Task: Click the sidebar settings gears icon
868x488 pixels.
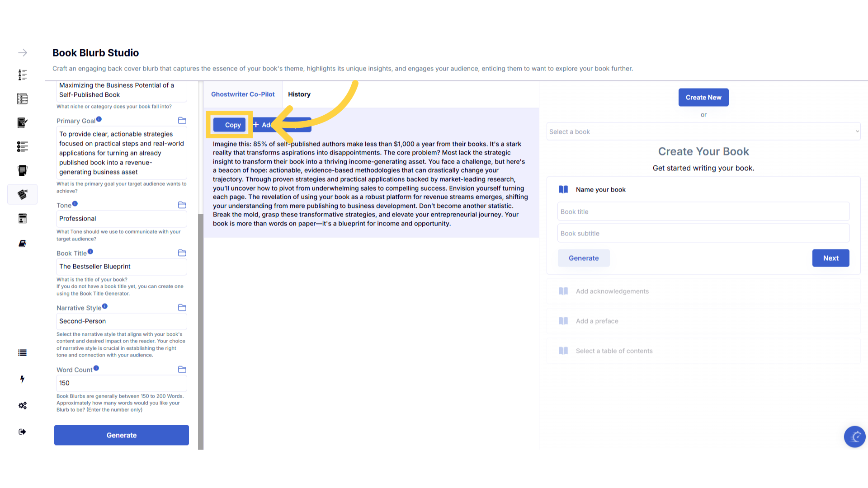Action: (23, 405)
